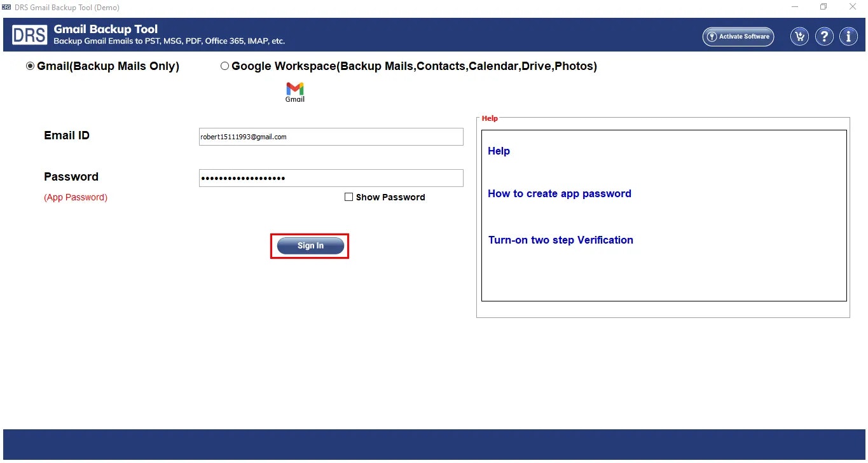Click the Sign In button
This screenshot has height=463, width=868.
point(310,245)
